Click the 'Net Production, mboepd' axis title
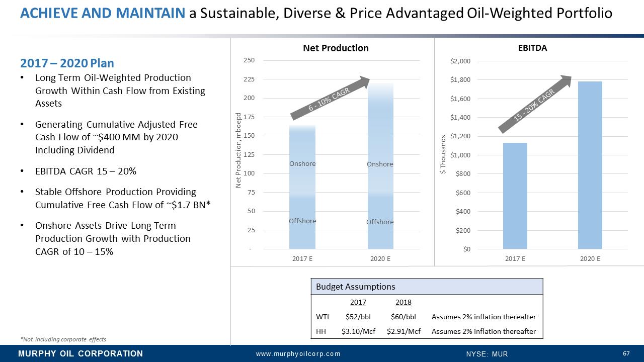The image size is (644, 362). pyautogui.click(x=239, y=151)
